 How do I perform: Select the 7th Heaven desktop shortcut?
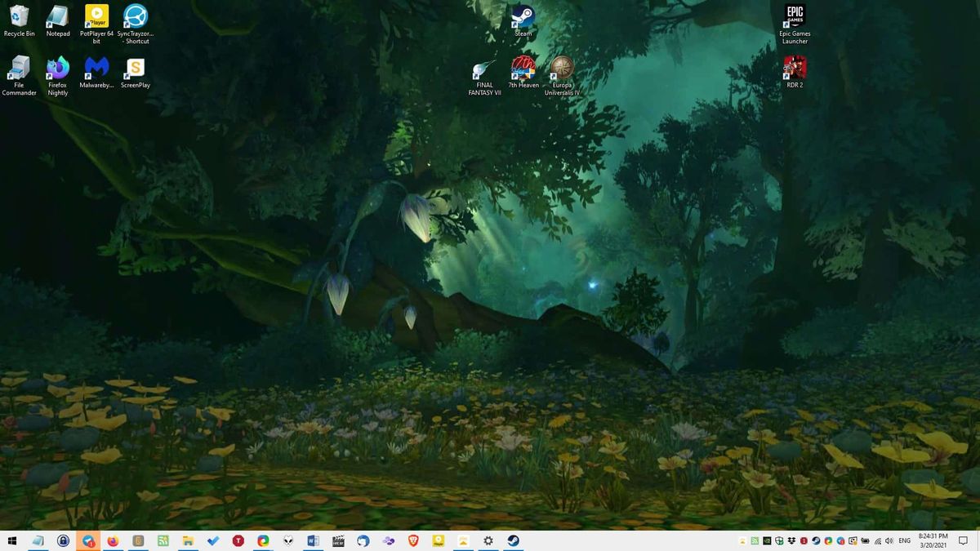click(x=523, y=73)
